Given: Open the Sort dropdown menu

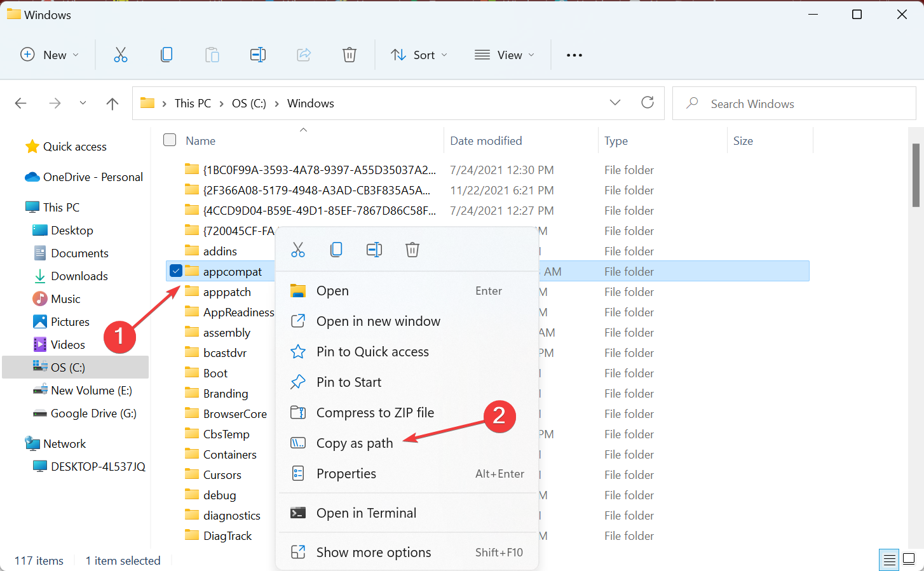Looking at the screenshot, I should pyautogui.click(x=419, y=55).
